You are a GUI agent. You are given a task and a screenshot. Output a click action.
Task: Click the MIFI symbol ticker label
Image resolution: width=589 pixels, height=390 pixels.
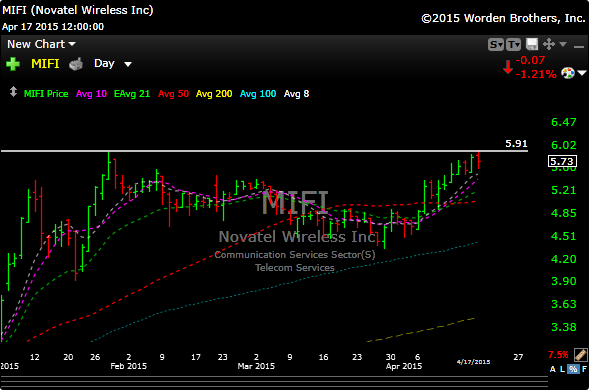(x=45, y=64)
